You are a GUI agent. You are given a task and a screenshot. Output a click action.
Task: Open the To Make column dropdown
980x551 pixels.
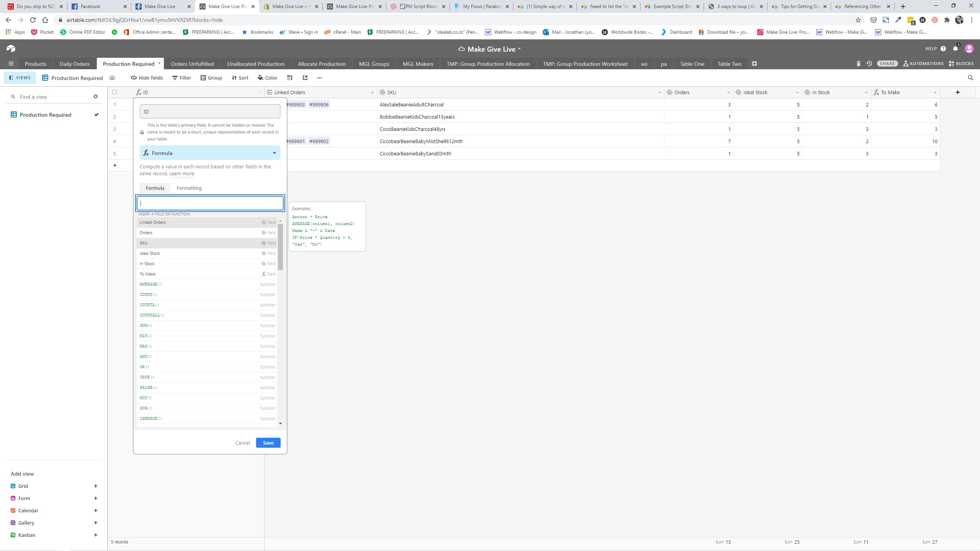tap(935, 93)
